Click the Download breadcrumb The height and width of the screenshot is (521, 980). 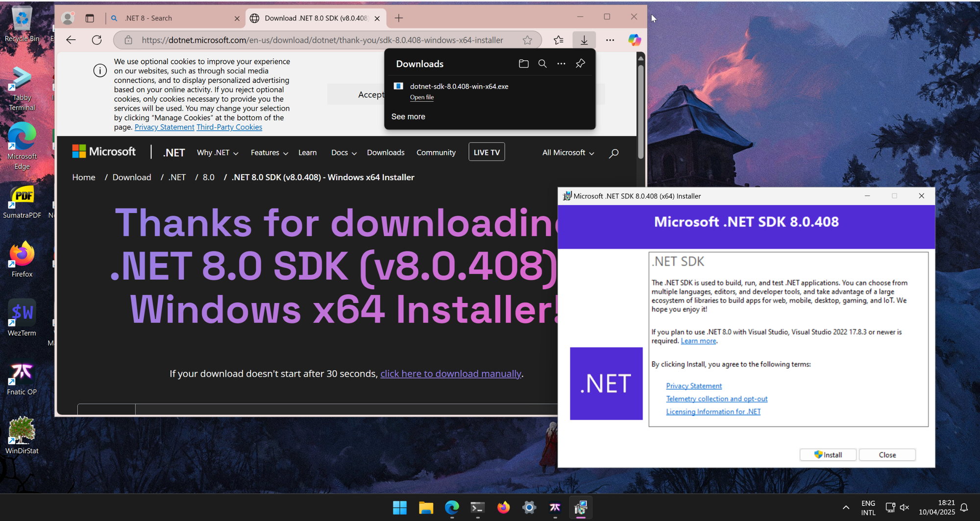pyautogui.click(x=132, y=177)
